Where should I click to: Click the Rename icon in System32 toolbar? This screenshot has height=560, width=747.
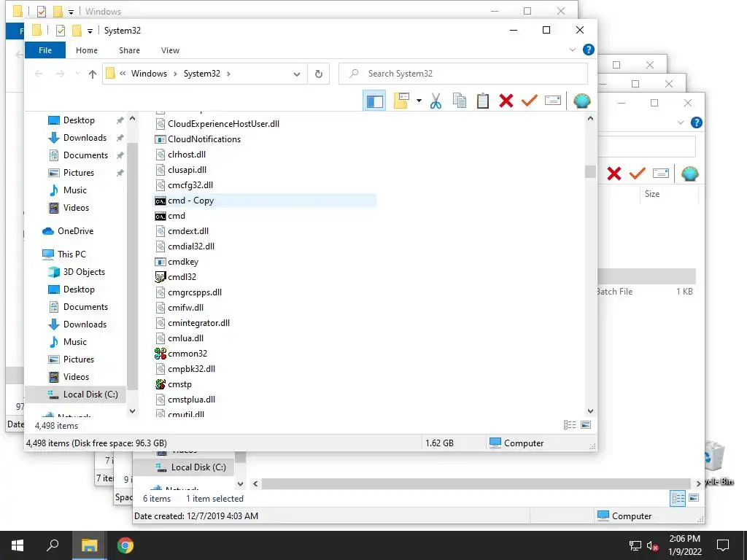(x=553, y=101)
